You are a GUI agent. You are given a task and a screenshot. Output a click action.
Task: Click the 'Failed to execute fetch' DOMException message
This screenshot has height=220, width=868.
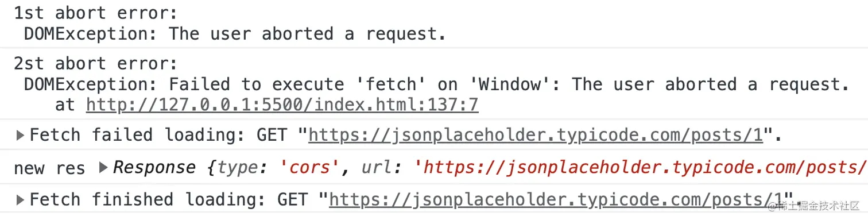[x=436, y=84]
